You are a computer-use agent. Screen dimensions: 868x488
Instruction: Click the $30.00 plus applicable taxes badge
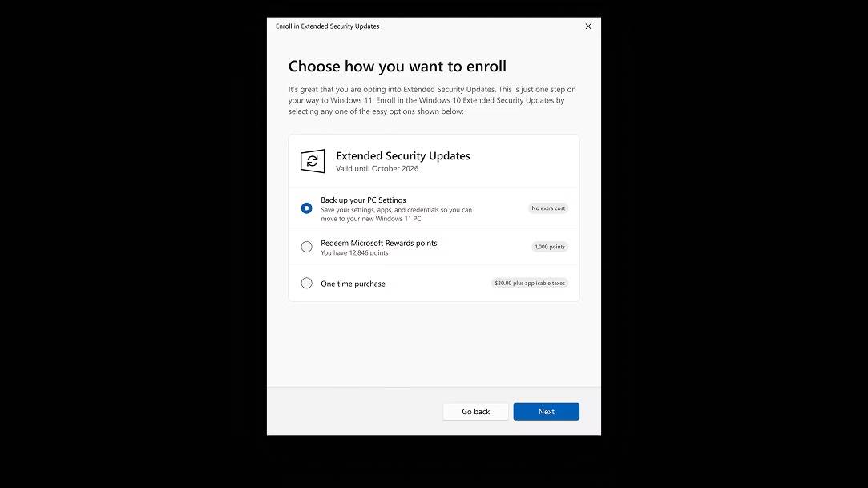pos(530,284)
